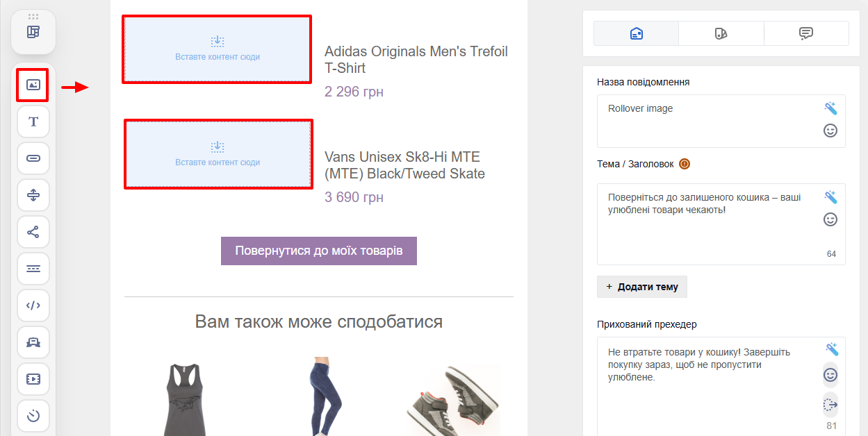868x436 pixels.
Task: Click 'Вам також може сподобатися' heading
Action: [319, 321]
